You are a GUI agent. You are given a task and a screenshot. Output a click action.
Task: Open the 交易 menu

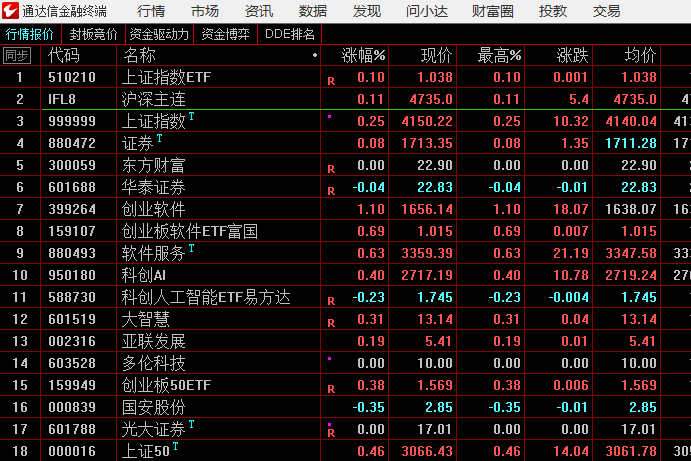[x=606, y=11]
